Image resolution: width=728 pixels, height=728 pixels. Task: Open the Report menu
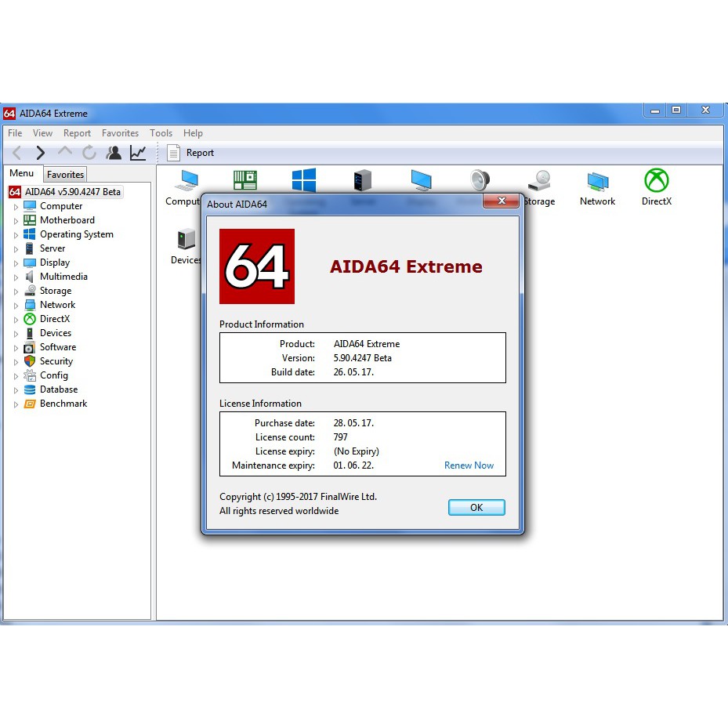click(x=78, y=133)
